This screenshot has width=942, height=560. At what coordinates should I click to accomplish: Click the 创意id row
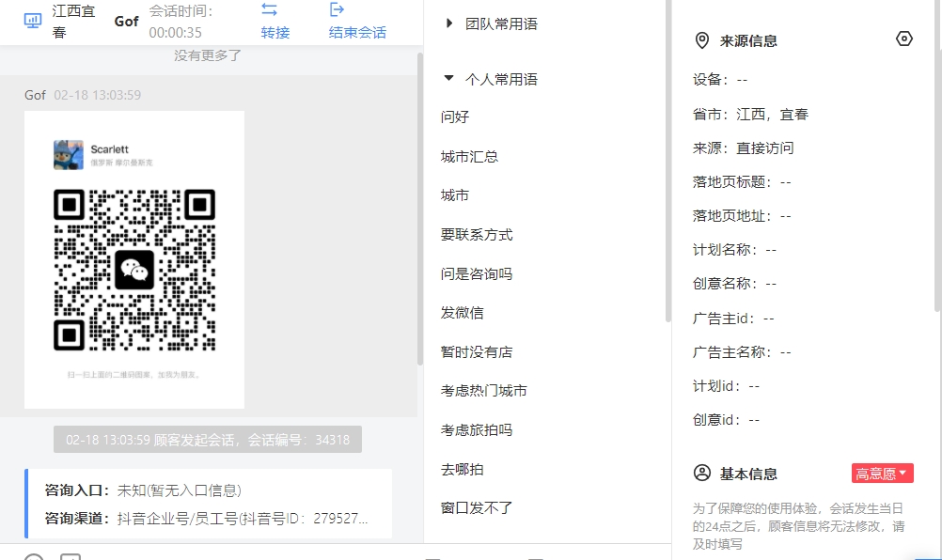[727, 420]
